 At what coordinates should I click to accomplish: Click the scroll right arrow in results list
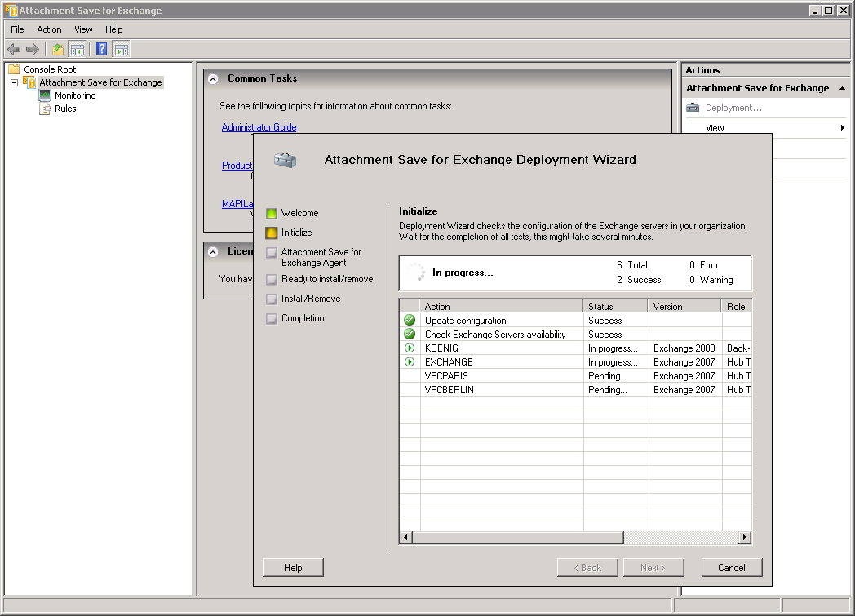[745, 538]
